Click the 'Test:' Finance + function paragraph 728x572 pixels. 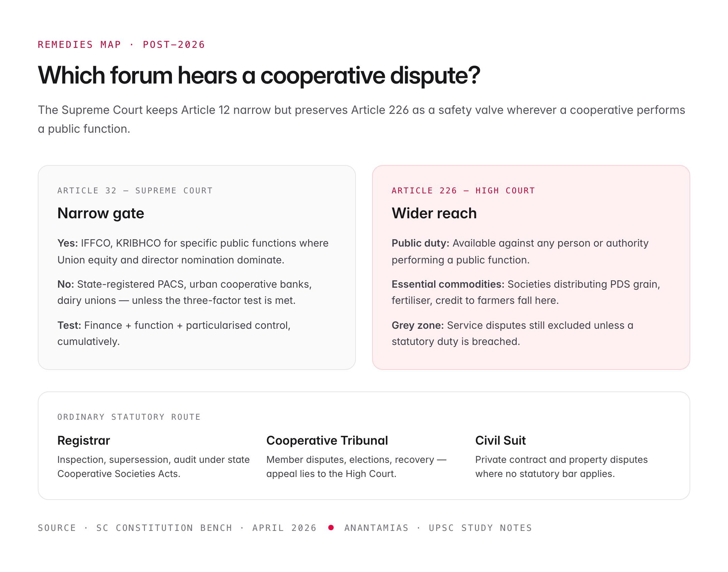click(x=174, y=333)
